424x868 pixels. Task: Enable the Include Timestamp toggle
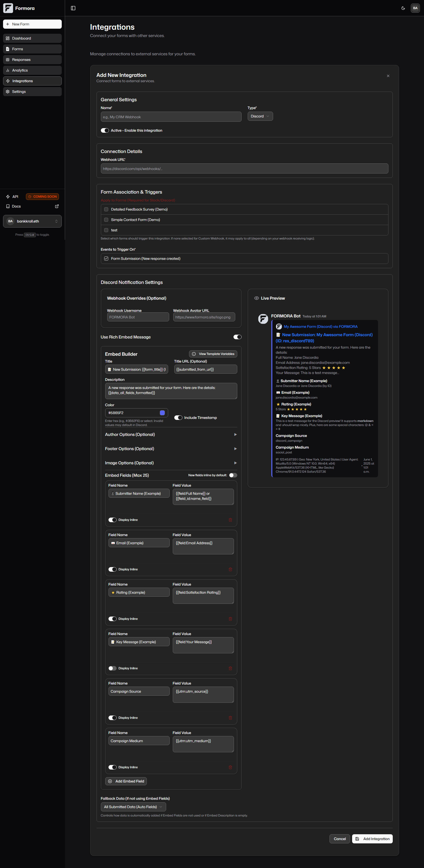point(178,417)
